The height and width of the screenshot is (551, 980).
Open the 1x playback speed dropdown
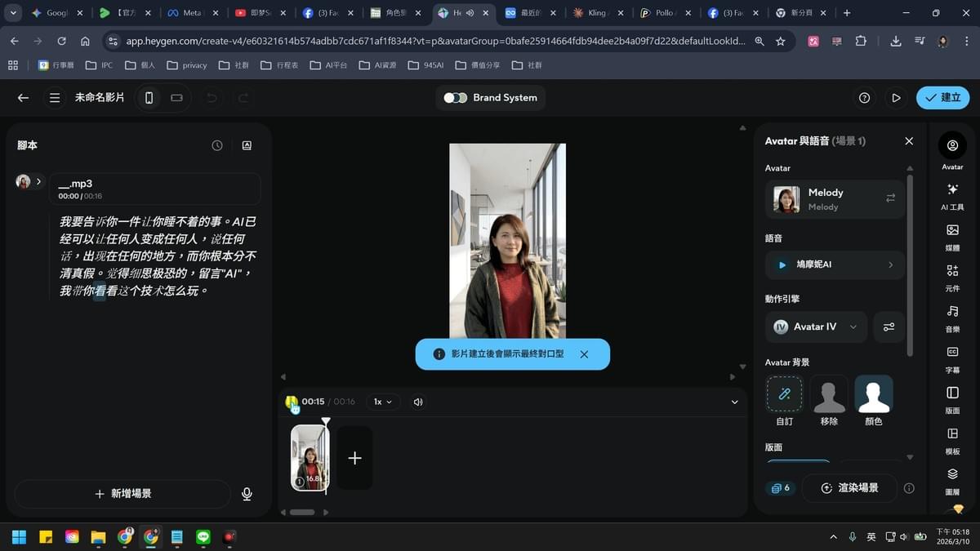pos(382,402)
